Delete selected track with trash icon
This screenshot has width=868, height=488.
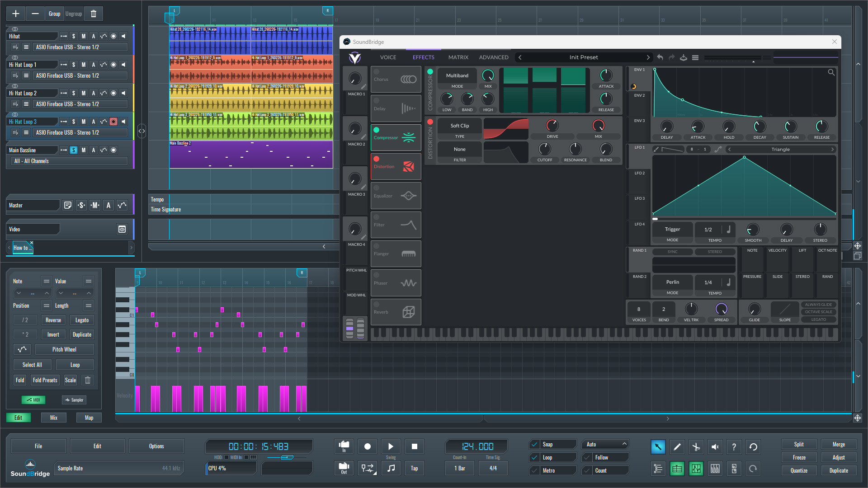click(x=94, y=14)
